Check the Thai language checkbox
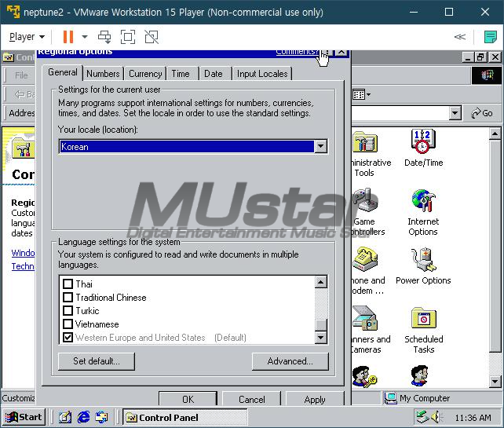Viewport: 504px width, 428px height. 68,284
